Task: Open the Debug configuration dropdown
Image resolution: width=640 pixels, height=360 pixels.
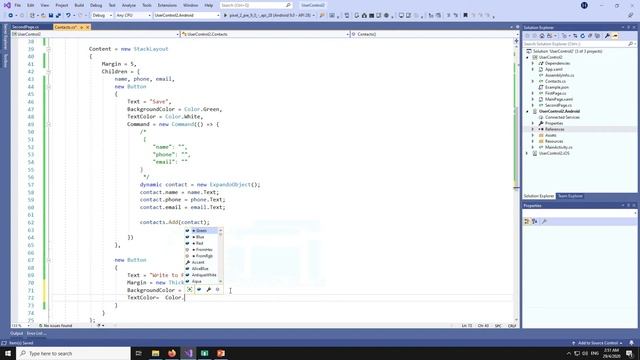Action: pos(102,16)
